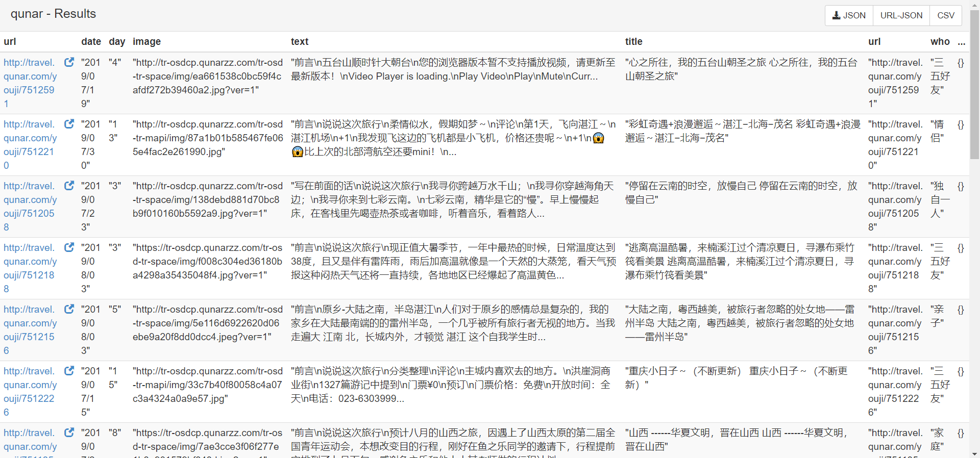980x458 pixels.
Task: Open external link icon for youji/7512188
Action: (x=69, y=247)
